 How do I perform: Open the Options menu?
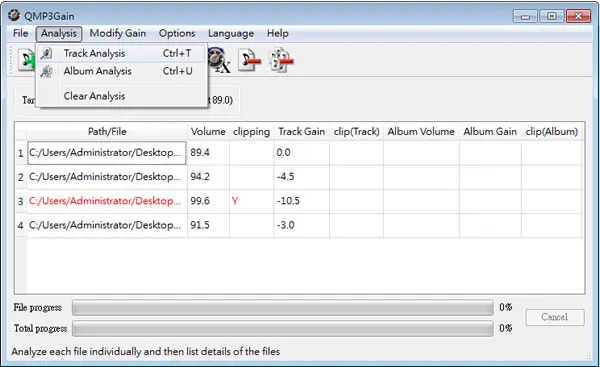coord(177,33)
